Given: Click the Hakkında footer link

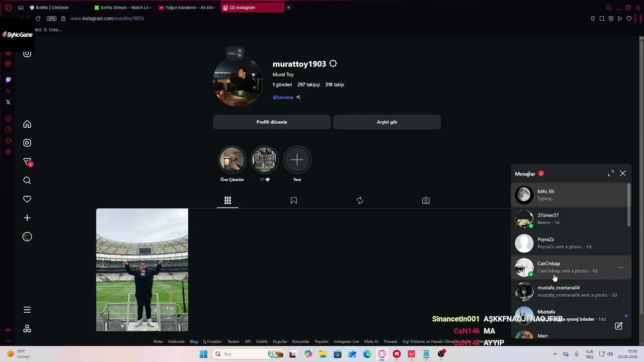Looking at the screenshot, I should pos(176,342).
